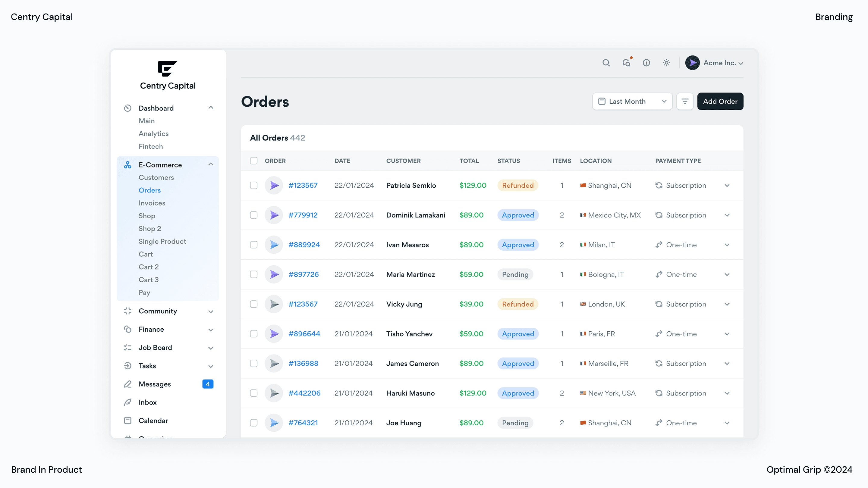Screen dimensions: 868x488
Task: Click the Calendar icon in sidebar
Action: [128, 420]
